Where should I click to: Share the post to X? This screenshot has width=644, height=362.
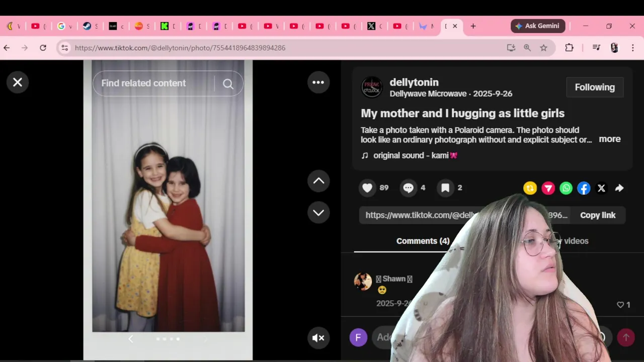tap(601, 188)
